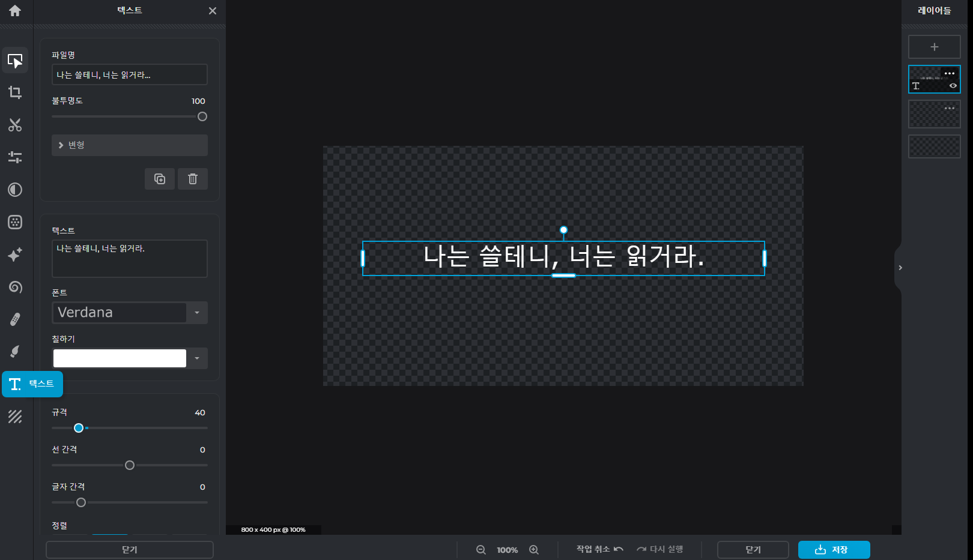Open second layer options menu
The height and width of the screenshot is (560, 973).
950,108
